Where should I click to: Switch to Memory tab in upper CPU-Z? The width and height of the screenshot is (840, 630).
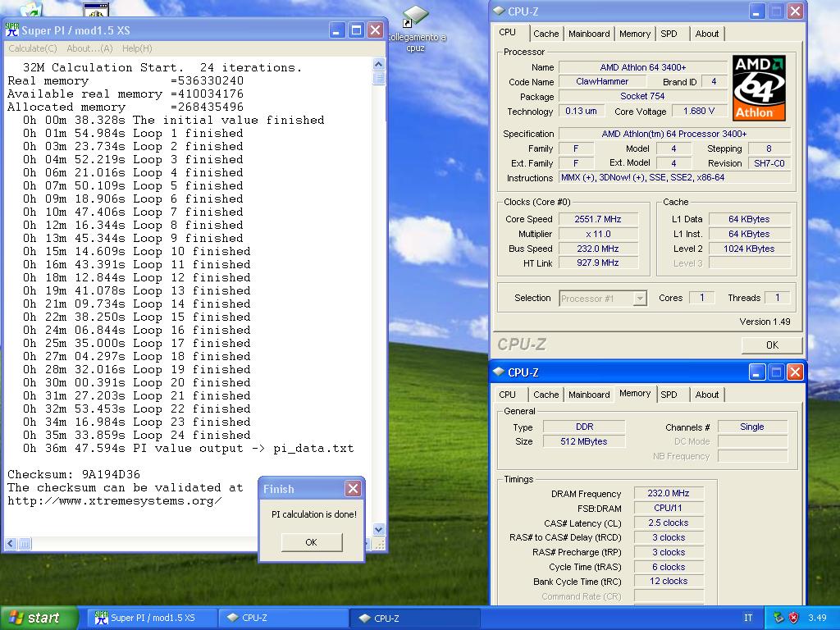pyautogui.click(x=635, y=34)
